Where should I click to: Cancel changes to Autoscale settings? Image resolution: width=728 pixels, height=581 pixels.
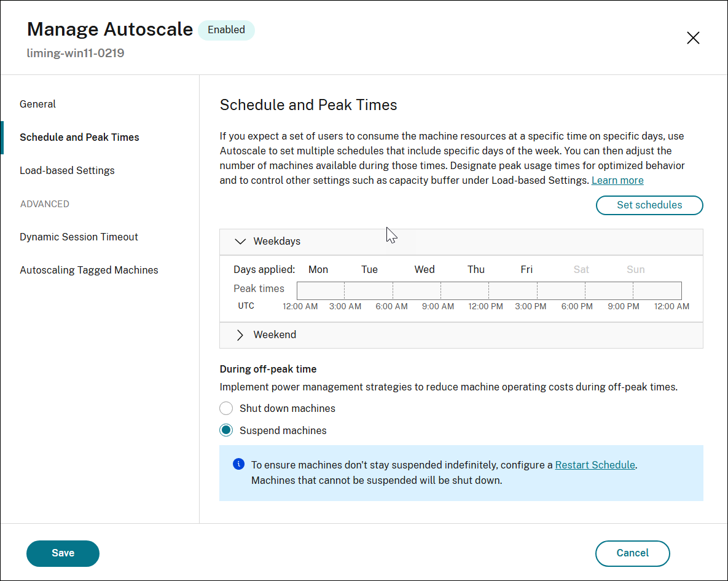pyautogui.click(x=632, y=553)
